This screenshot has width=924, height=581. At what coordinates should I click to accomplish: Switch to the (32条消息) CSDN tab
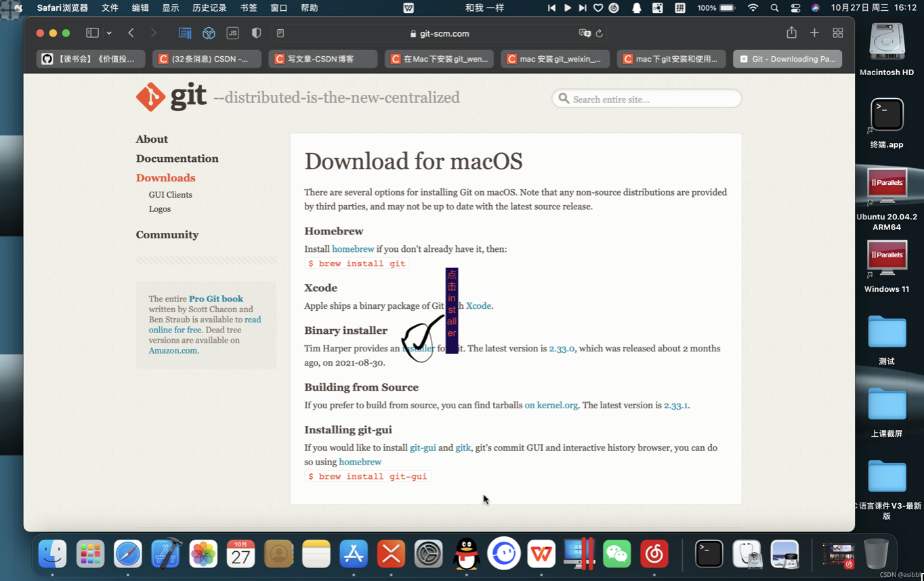(207, 59)
